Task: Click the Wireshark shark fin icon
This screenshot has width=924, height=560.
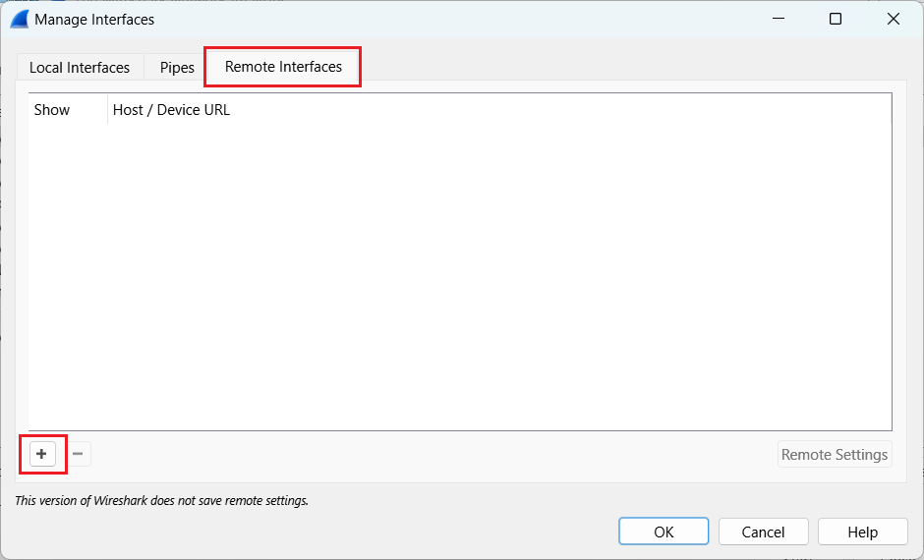Action: click(x=19, y=19)
